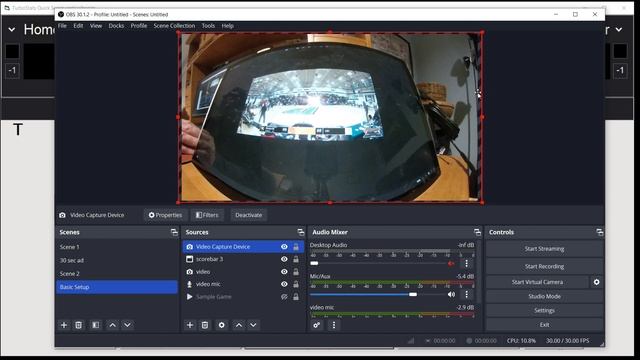Click the Desktop Audio volume slider handle
Viewport: 640px width, 360px height.
[314, 264]
